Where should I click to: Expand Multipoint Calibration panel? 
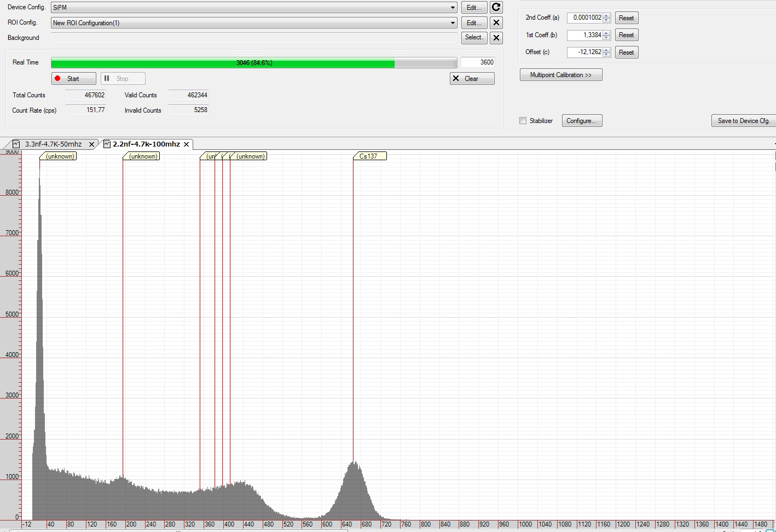[x=560, y=75]
